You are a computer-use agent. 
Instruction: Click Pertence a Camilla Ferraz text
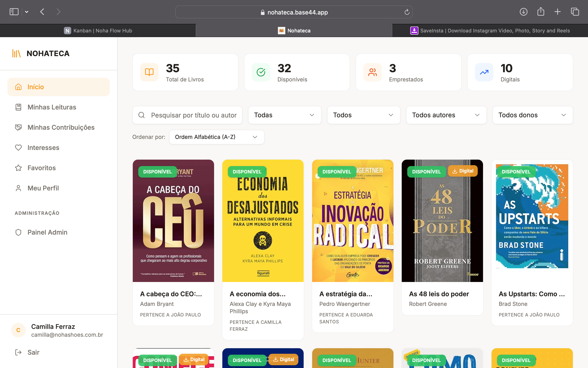click(x=256, y=325)
